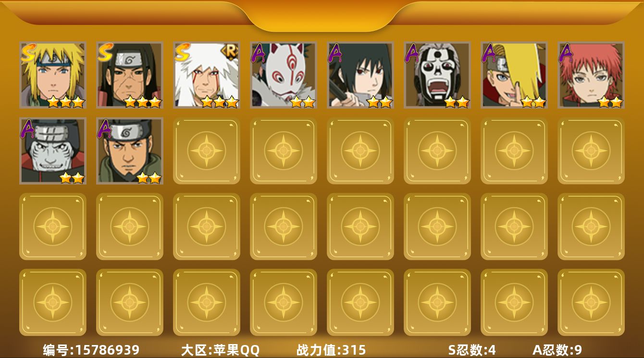This screenshot has width=644, height=358.
Task: Pick the fox-masked A-rank ninja portrait
Action: click(284, 75)
